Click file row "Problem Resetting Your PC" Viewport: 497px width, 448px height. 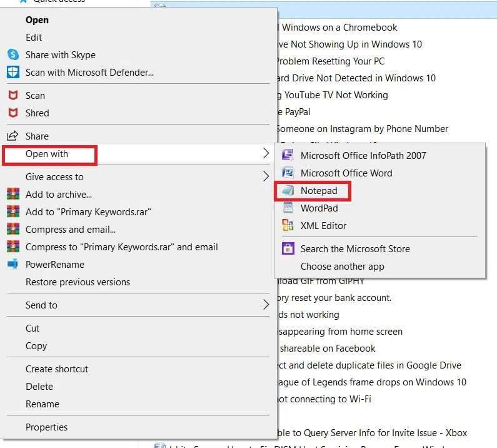[331, 61]
